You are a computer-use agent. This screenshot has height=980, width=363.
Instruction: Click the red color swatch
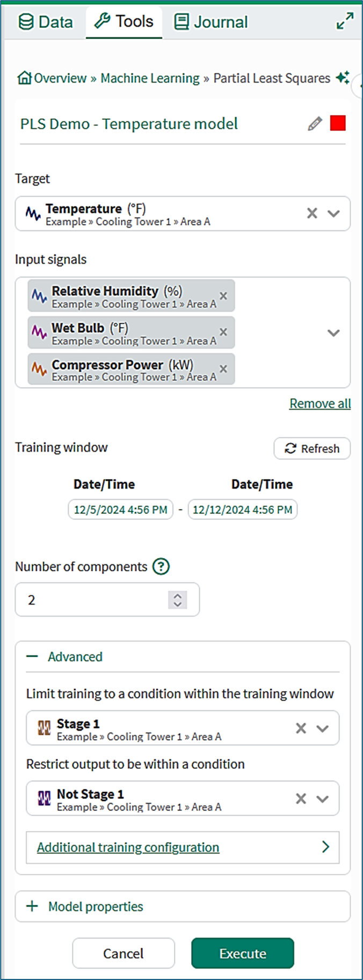[x=338, y=124]
